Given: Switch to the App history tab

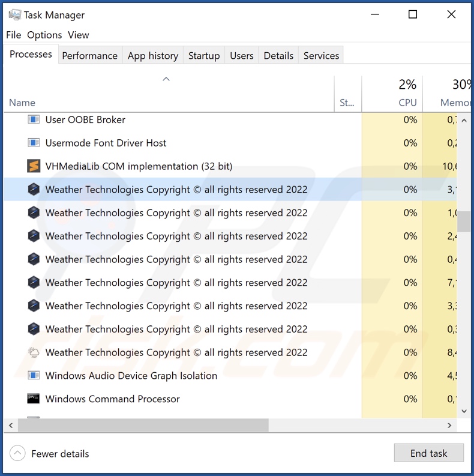Looking at the screenshot, I should (x=153, y=56).
